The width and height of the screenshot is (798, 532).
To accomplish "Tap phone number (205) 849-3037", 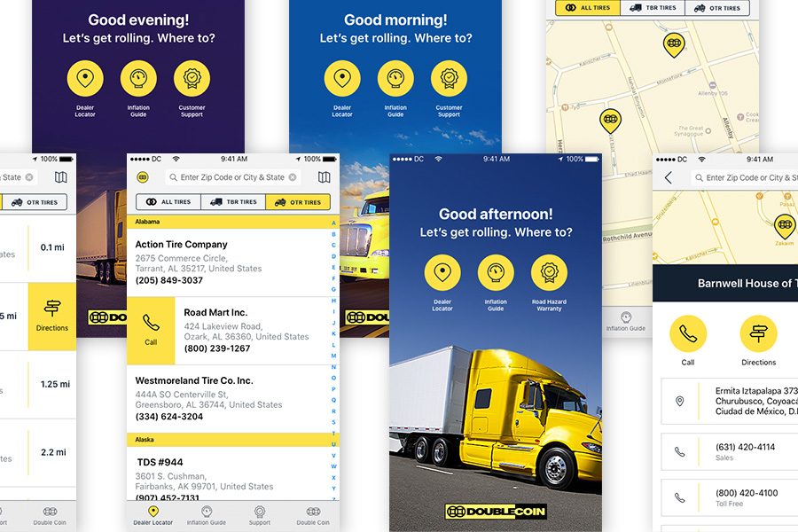I will tap(169, 280).
